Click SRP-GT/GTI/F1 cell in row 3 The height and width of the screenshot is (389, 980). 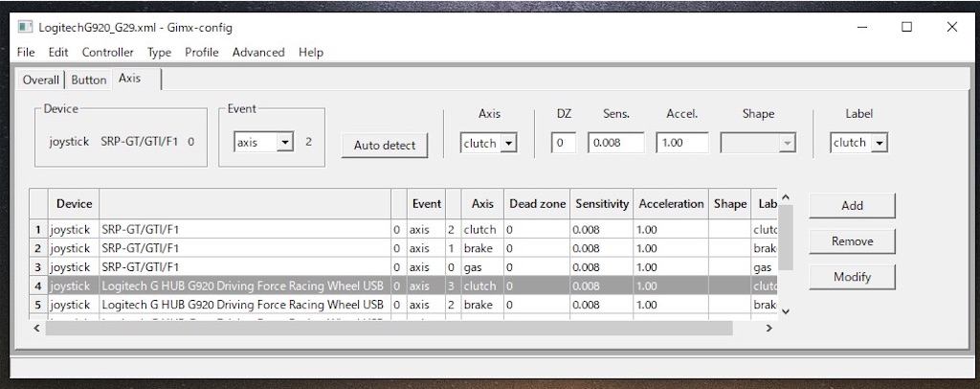(245, 267)
